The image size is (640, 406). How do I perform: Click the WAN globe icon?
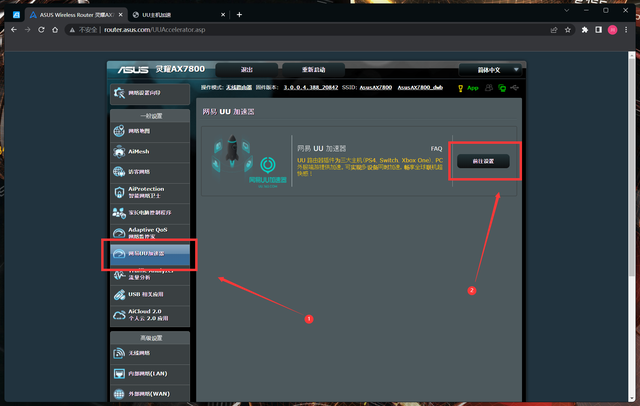coord(119,394)
